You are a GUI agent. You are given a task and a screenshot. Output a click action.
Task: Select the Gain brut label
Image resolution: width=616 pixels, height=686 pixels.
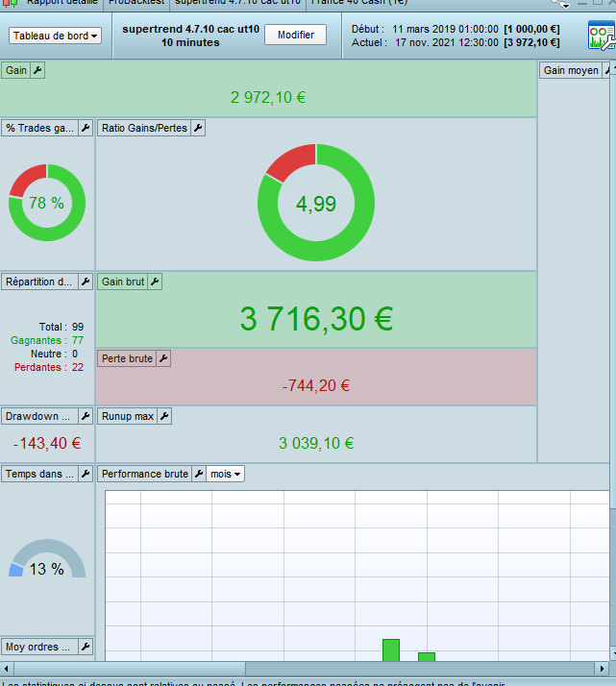click(123, 282)
